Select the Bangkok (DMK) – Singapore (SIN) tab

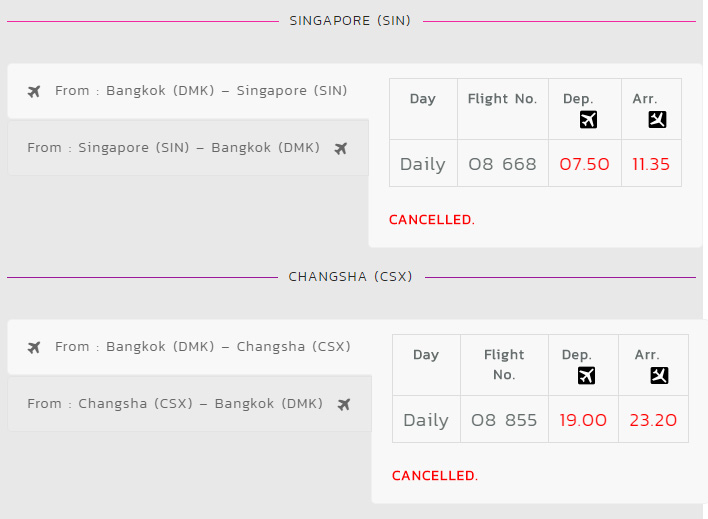click(188, 91)
